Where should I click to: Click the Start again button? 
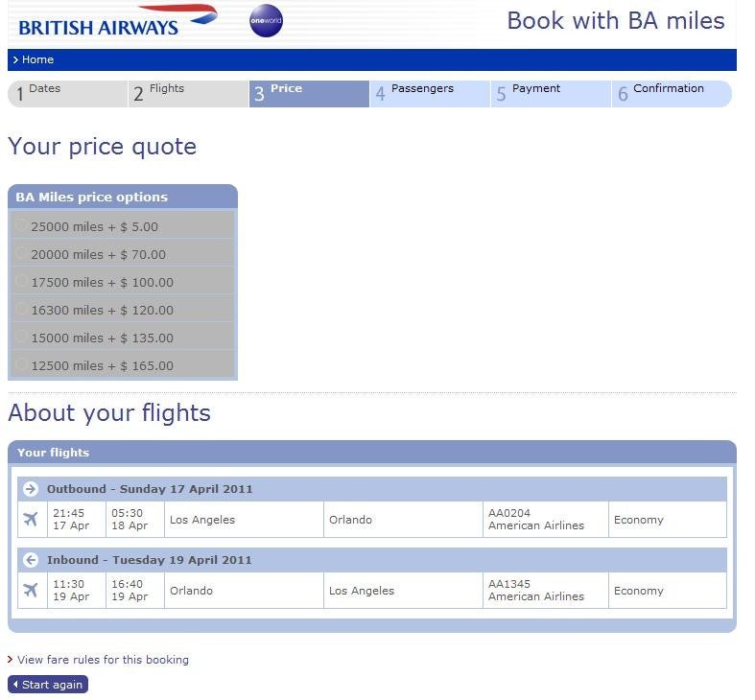tap(48, 685)
